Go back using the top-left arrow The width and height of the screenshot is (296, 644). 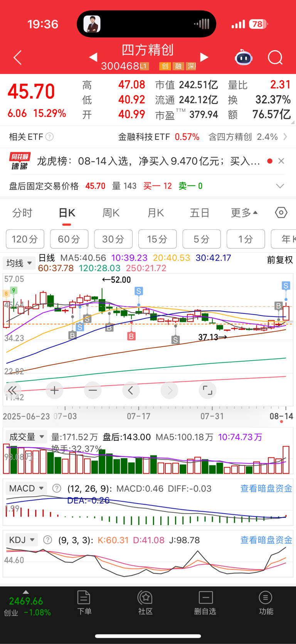coord(17,58)
